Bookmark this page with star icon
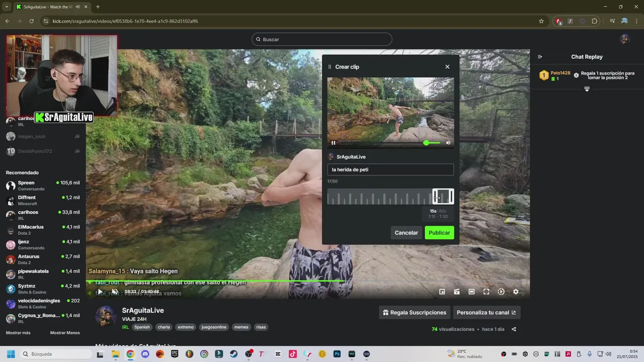 point(541,21)
